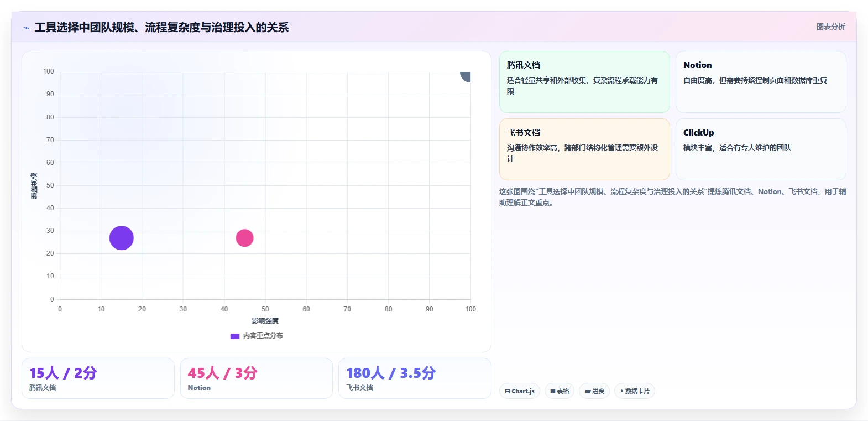868x421 pixels.
Task: Click the 覆盖规模 y-axis title
Action: (x=34, y=186)
